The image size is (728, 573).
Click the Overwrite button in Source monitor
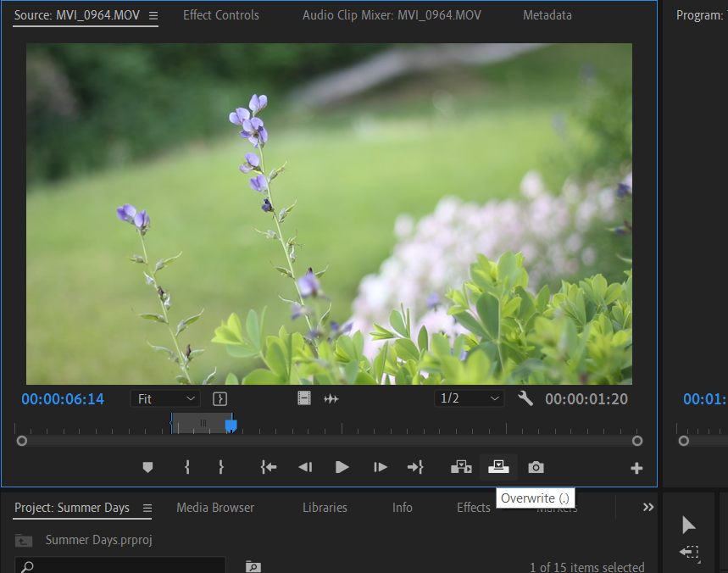click(498, 467)
